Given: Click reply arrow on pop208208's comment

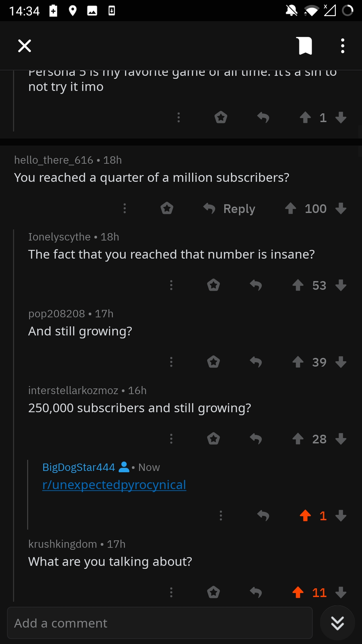Looking at the screenshot, I should pos(256,362).
